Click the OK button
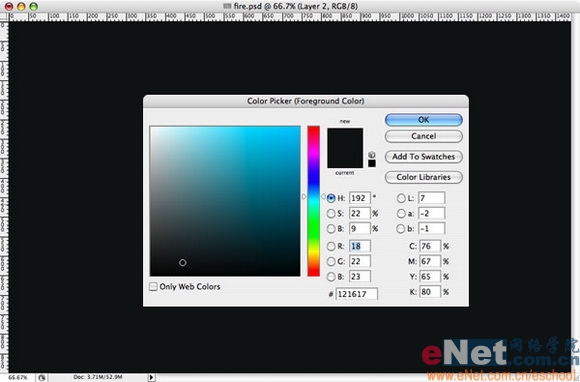 [x=424, y=120]
